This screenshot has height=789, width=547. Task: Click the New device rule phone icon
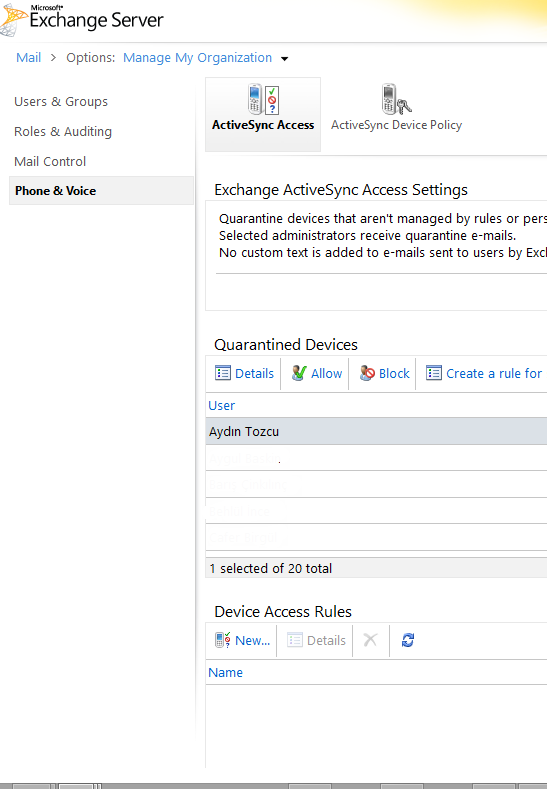coord(222,640)
